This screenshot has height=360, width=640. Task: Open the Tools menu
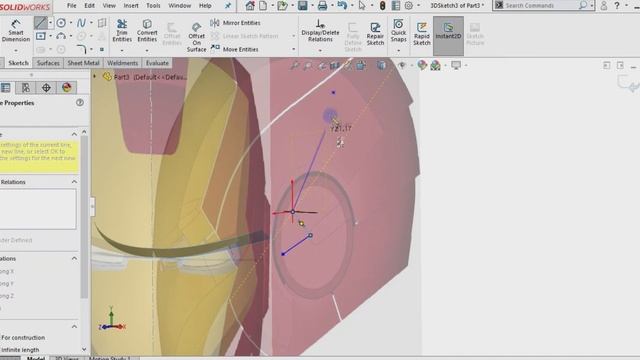pos(153,6)
